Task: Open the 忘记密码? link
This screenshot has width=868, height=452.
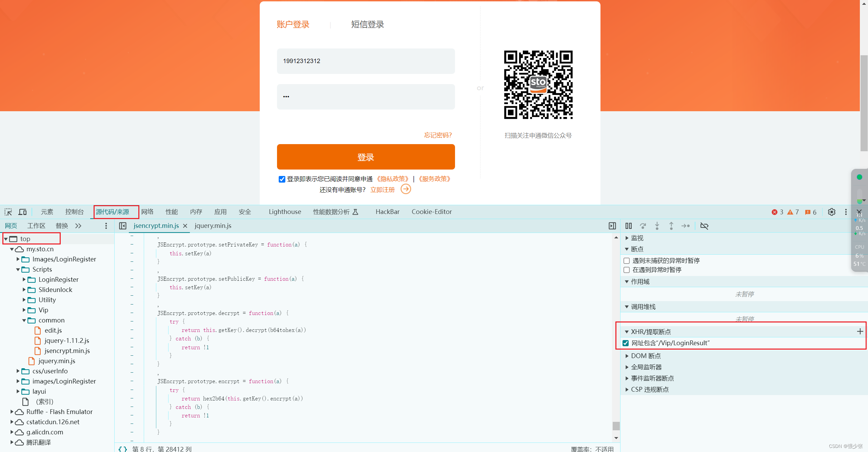Action: (x=438, y=135)
